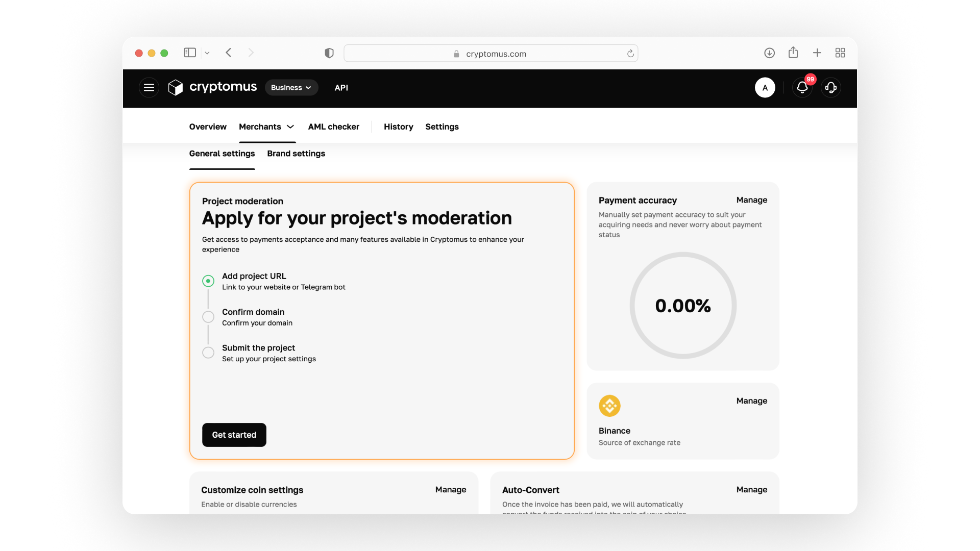Image resolution: width=980 pixels, height=551 pixels.
Task: Open the hamburger menu icon
Action: pos(149,88)
